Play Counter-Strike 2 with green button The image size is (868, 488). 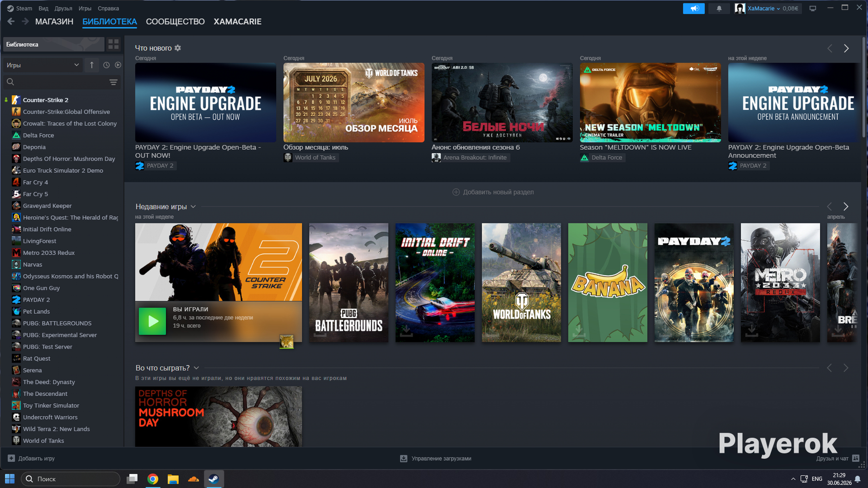(152, 321)
